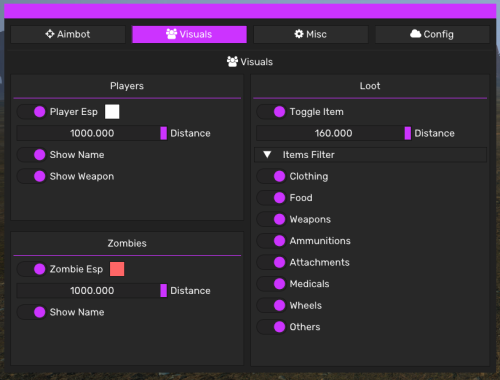Click the users icon on the Visuals tab
This screenshot has width=500, height=380.
pyautogui.click(x=171, y=34)
